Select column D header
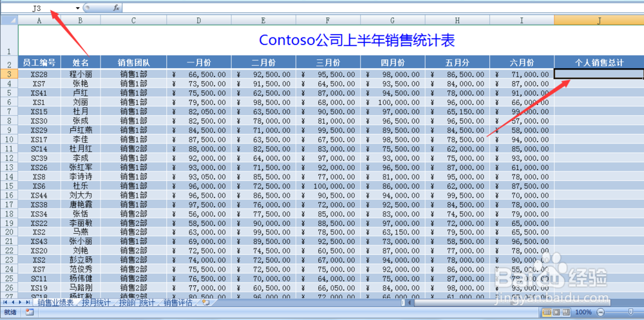Screen dimensions: 644x320 (199, 20)
